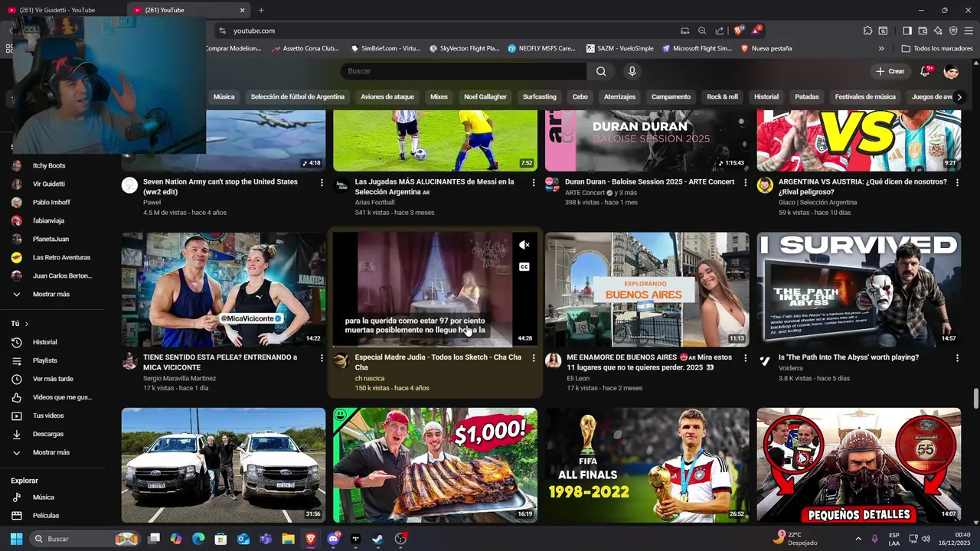Open 'Música' under Explorar section
The image size is (980, 551).
click(43, 497)
